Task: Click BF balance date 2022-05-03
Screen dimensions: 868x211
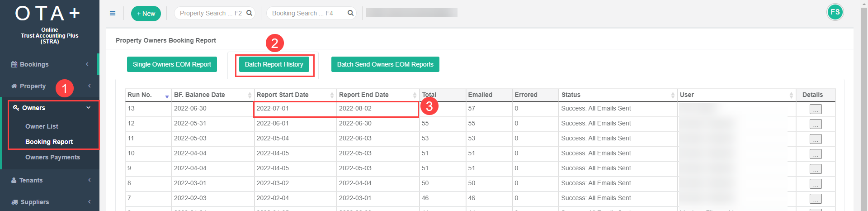Action: pos(190,138)
